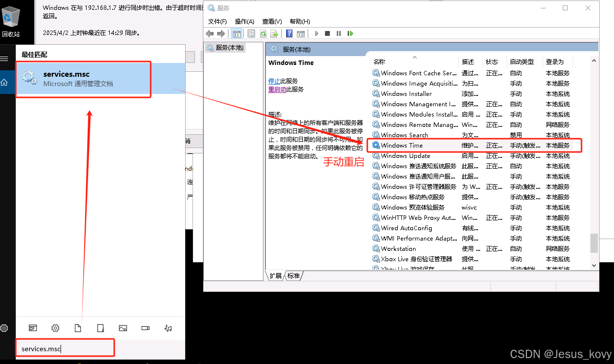This screenshot has height=364, width=614.
Task: Select 服务(本地) in the console tree
Action: [225, 48]
